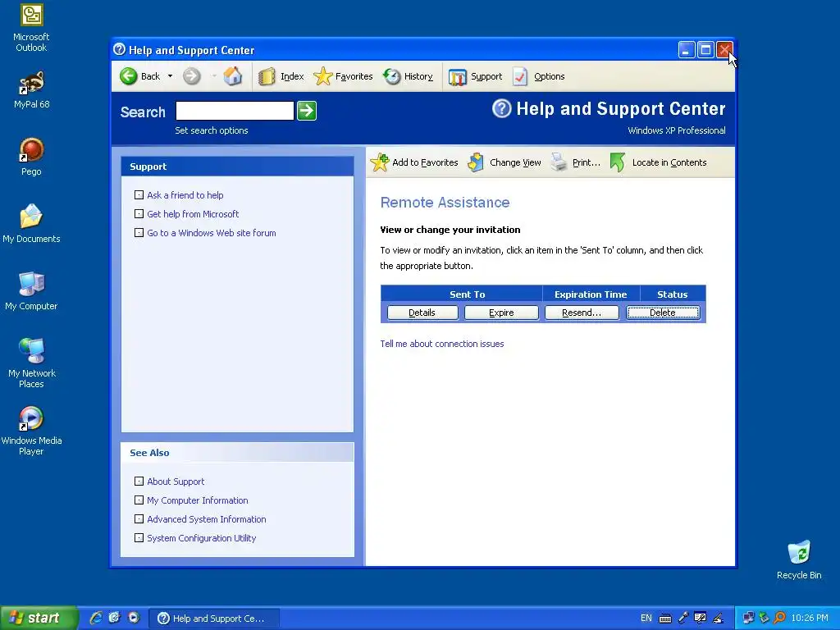Select the My Computer desktop icon
Viewport: 840px width, 630px height.
click(x=31, y=291)
